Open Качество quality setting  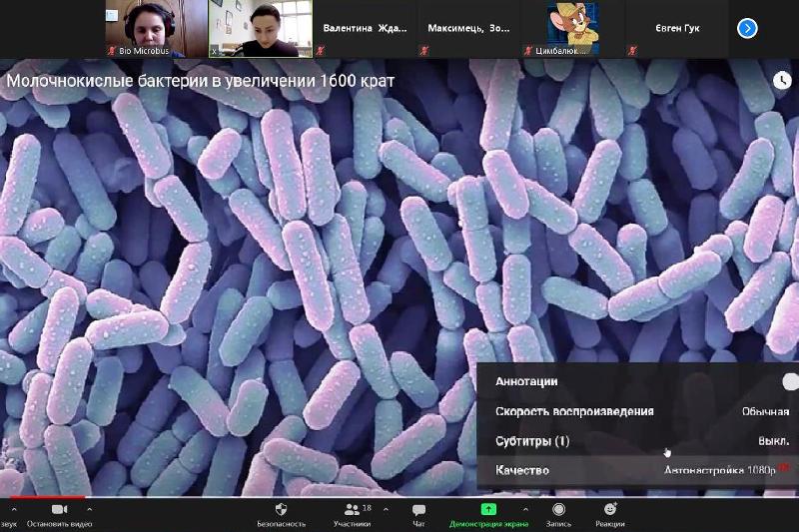point(637,470)
